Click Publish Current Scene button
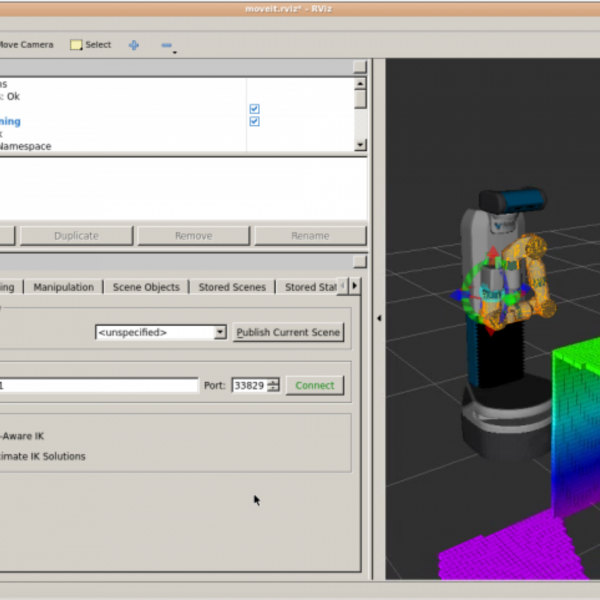Image resolution: width=600 pixels, height=600 pixels. pos(288,332)
